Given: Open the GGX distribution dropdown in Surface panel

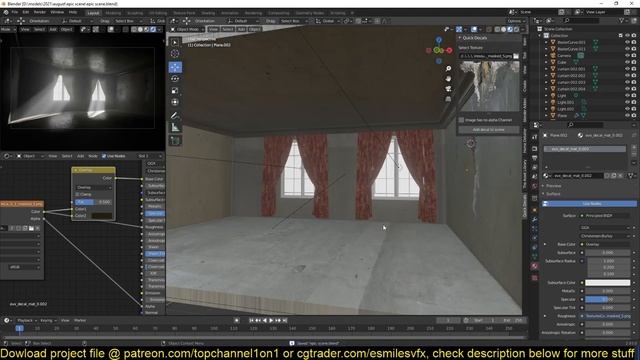Looking at the screenshot, I should coord(605,227).
